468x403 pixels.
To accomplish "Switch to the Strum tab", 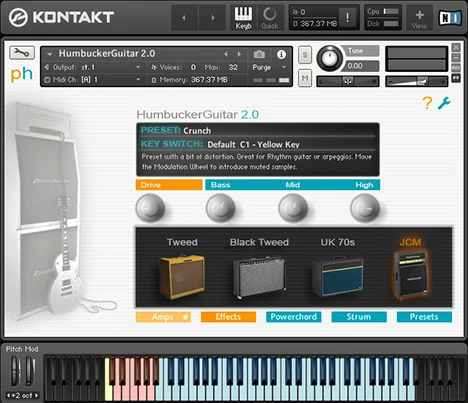I will 359,317.
